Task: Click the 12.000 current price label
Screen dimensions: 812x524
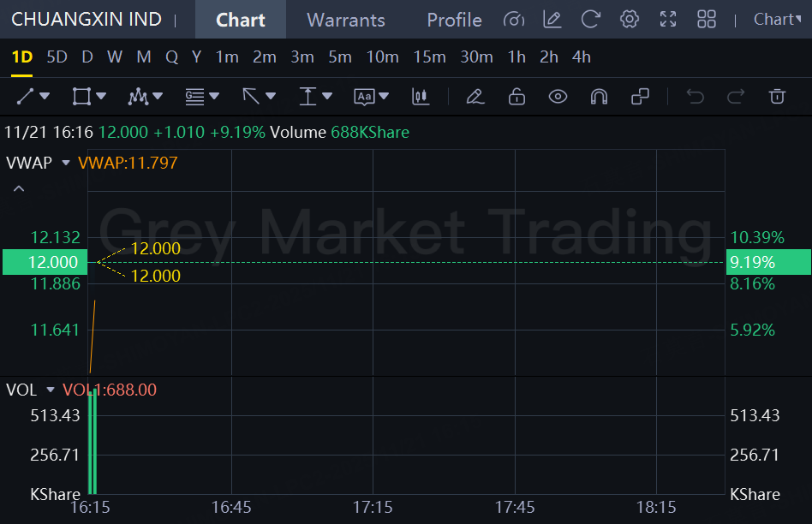Action: (x=40, y=262)
